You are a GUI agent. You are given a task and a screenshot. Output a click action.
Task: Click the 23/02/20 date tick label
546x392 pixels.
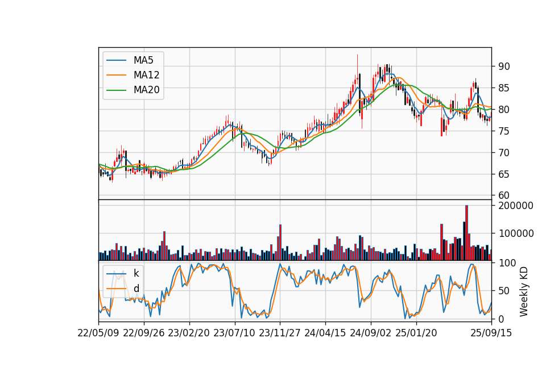[x=189, y=333]
